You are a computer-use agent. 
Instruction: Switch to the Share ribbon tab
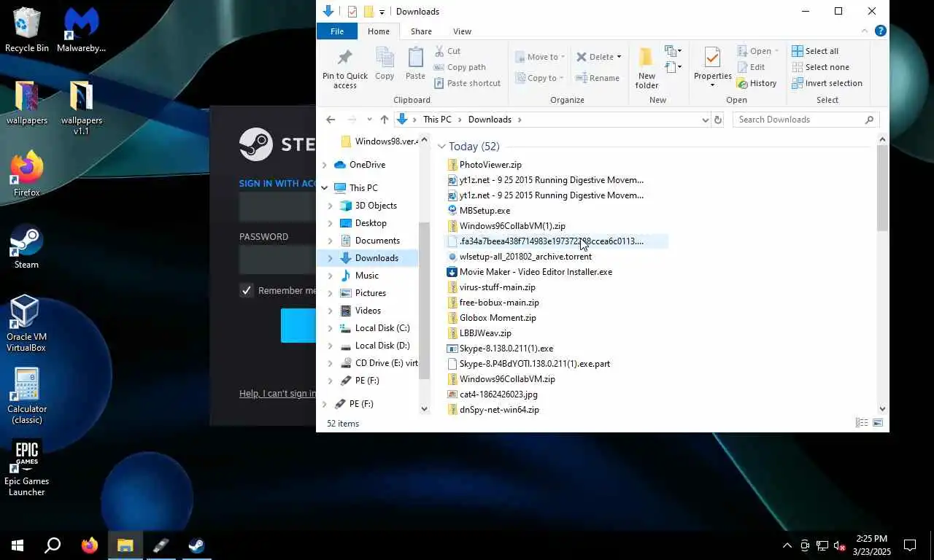click(421, 31)
